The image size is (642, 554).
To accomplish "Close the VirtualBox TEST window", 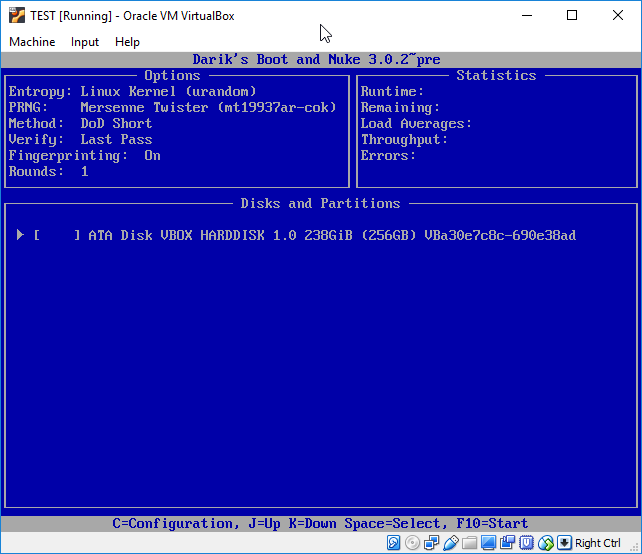I will point(618,16).
